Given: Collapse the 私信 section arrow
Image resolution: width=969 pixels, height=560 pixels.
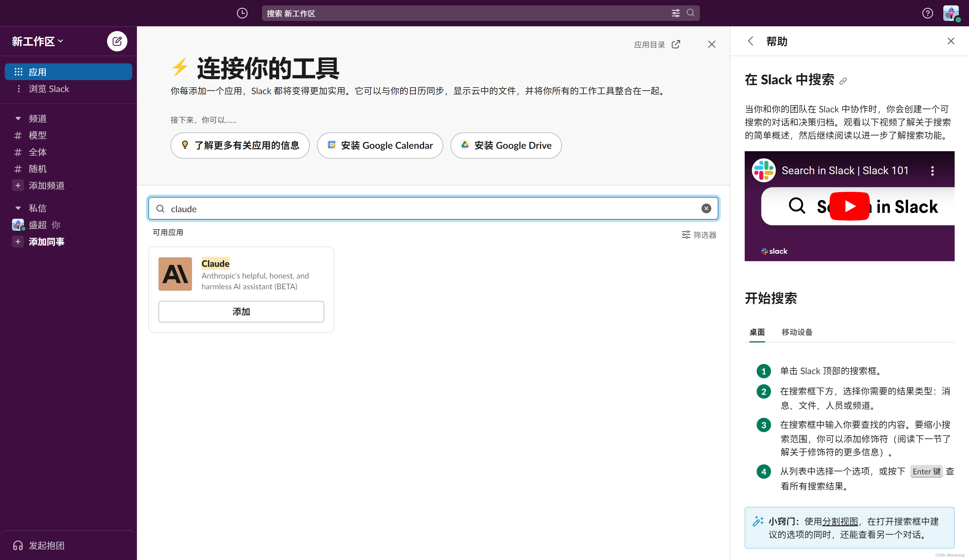Looking at the screenshot, I should click(x=18, y=208).
